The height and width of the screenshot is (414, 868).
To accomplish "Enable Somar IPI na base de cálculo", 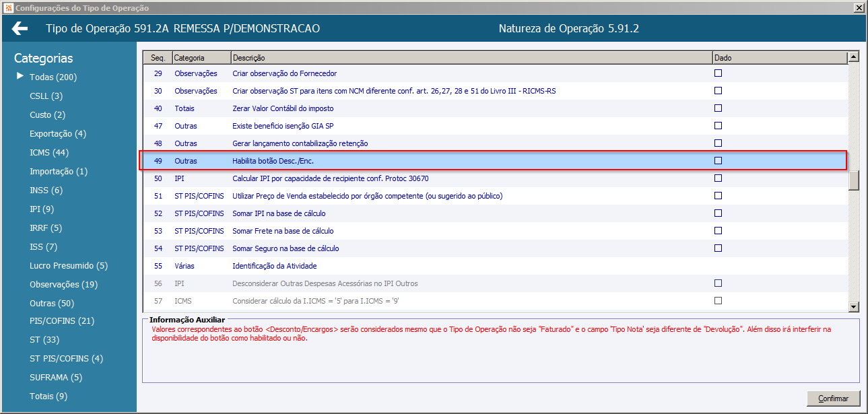I will [718, 213].
